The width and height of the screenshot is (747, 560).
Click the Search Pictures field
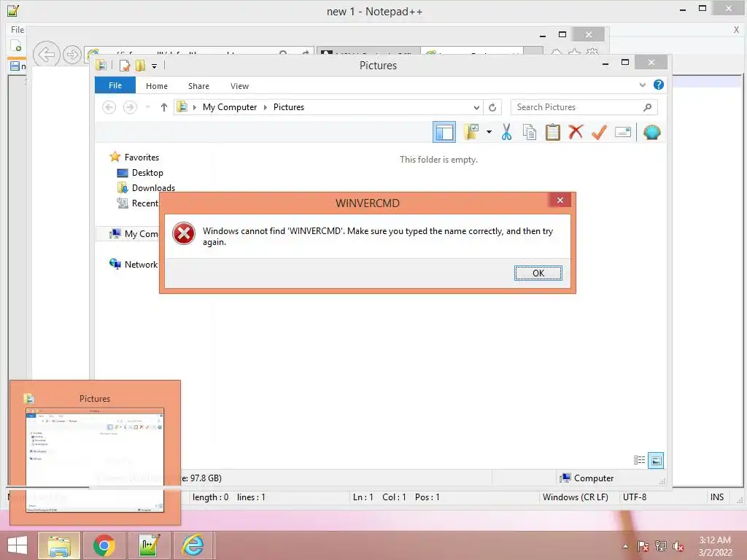pos(584,107)
